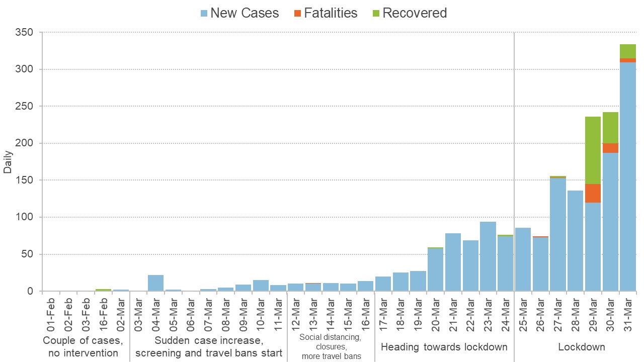Click the 100 y-axis value
Image resolution: width=644 pixels, height=362 pixels.
25,217
